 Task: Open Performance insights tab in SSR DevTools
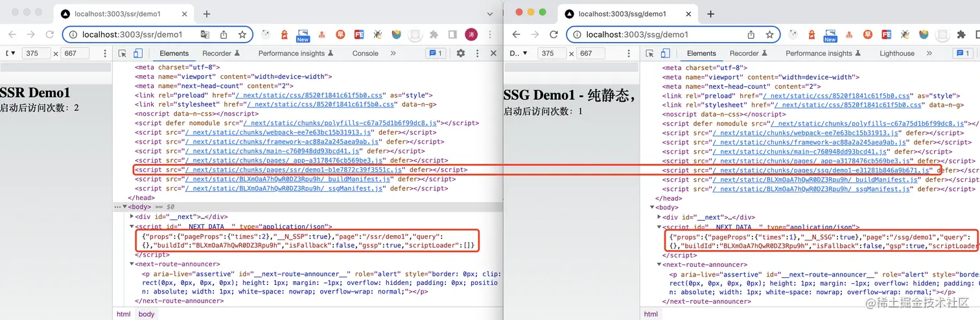pos(296,54)
